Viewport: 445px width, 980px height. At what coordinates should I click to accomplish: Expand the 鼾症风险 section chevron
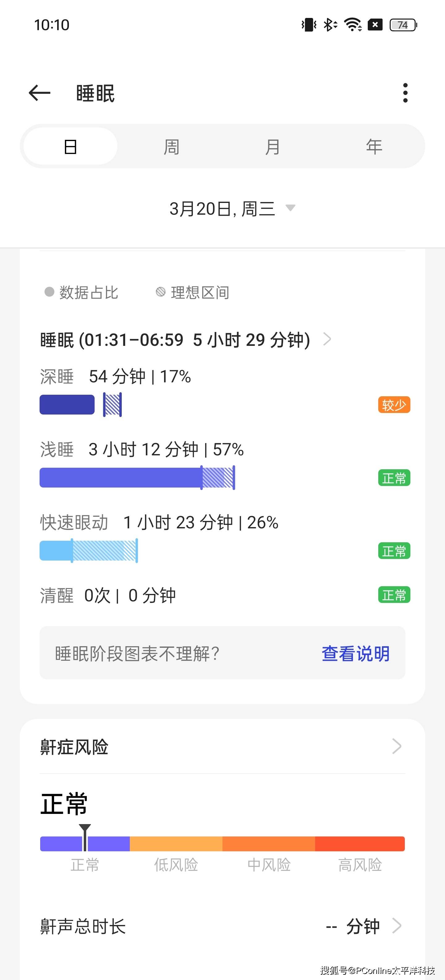coord(396,746)
